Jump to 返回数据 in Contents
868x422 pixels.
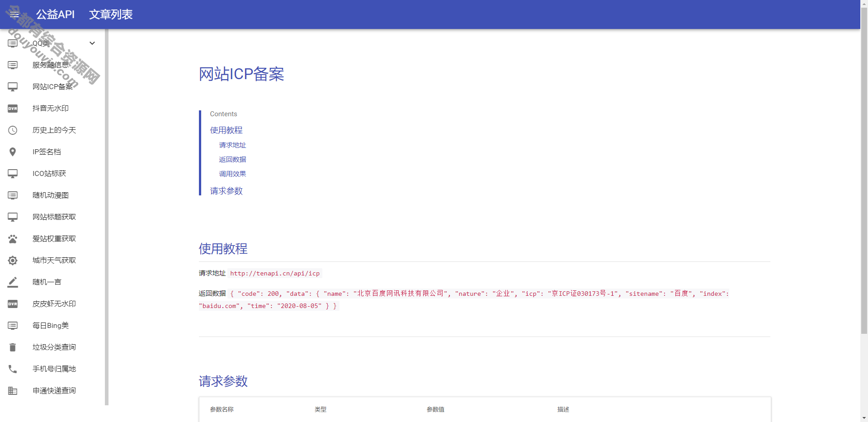(232, 160)
